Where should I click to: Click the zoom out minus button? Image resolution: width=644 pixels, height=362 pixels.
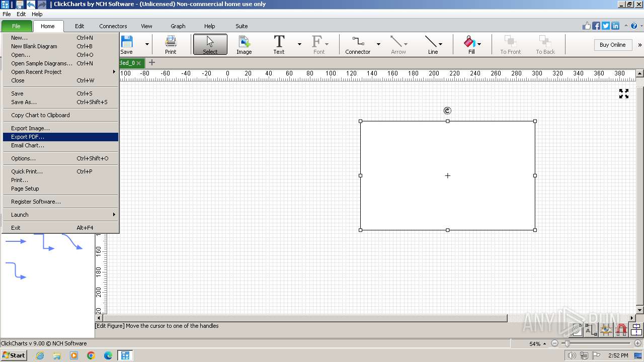tap(554, 343)
